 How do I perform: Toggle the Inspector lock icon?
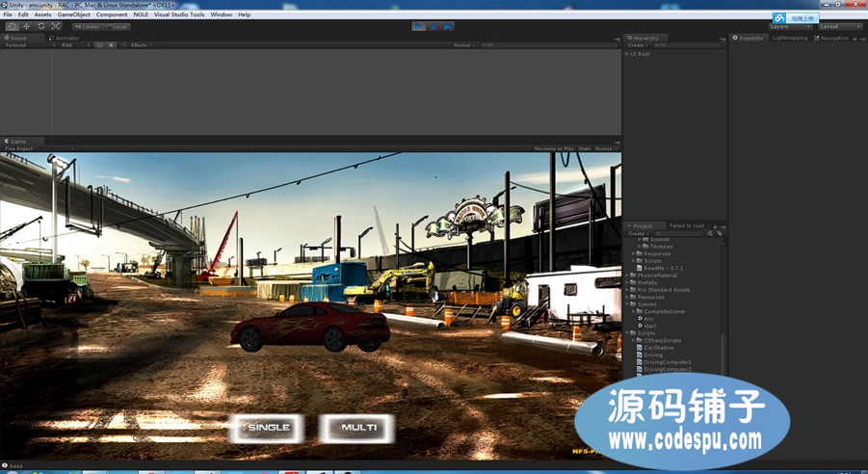pos(855,39)
